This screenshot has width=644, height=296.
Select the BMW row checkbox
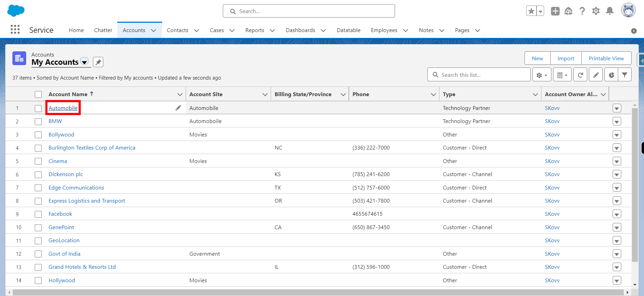[x=38, y=122]
